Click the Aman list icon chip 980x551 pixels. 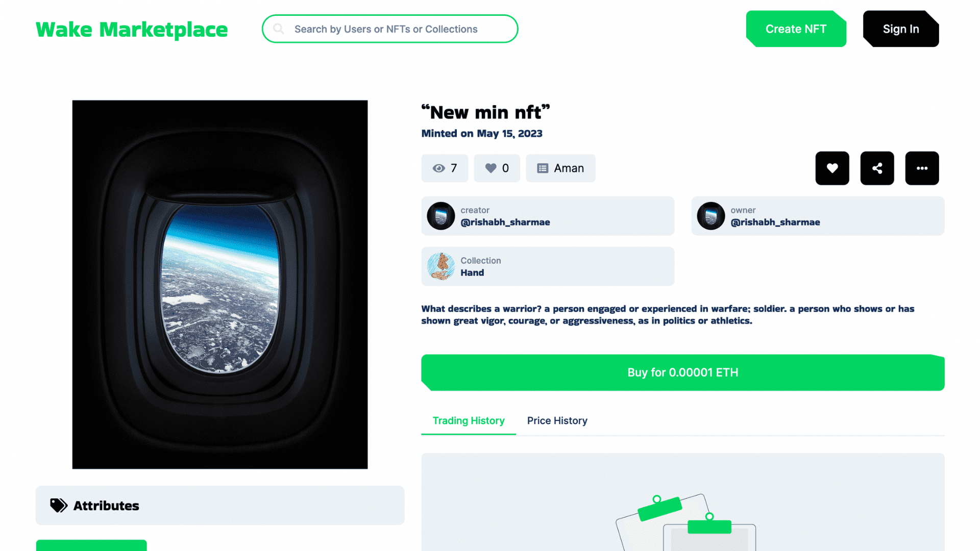point(560,168)
